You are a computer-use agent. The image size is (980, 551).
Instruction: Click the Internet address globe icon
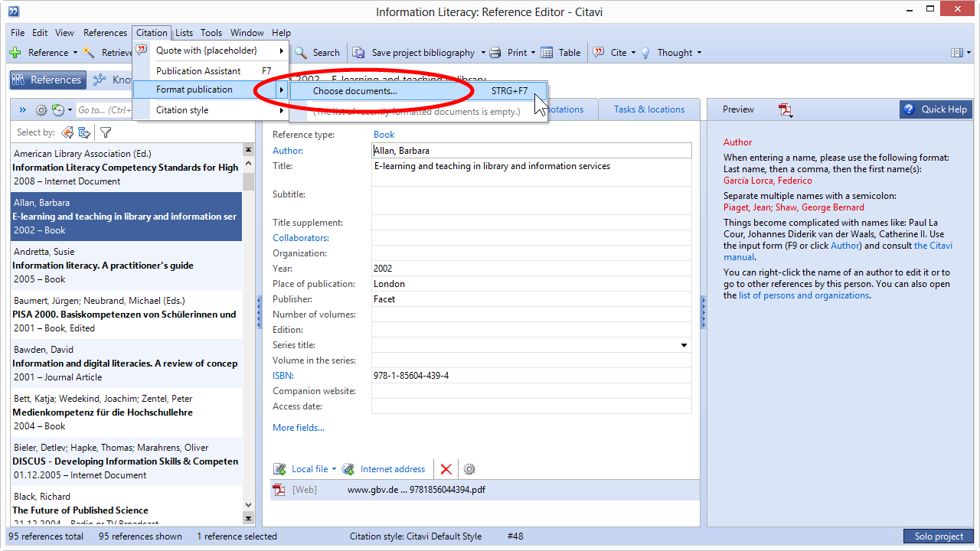pyautogui.click(x=348, y=469)
